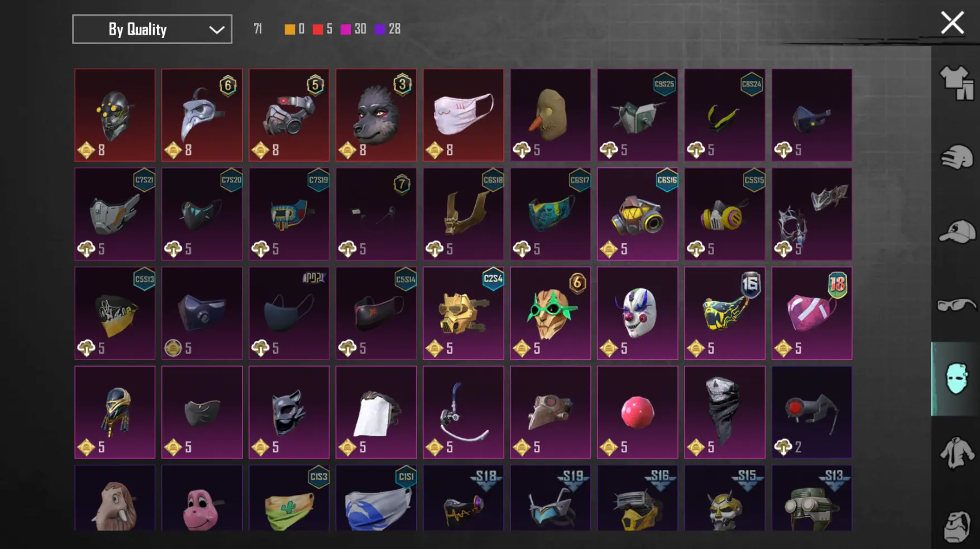Viewport: 980px width, 549px height.
Task: Filter by the orange quality swatch
Action: click(289, 29)
